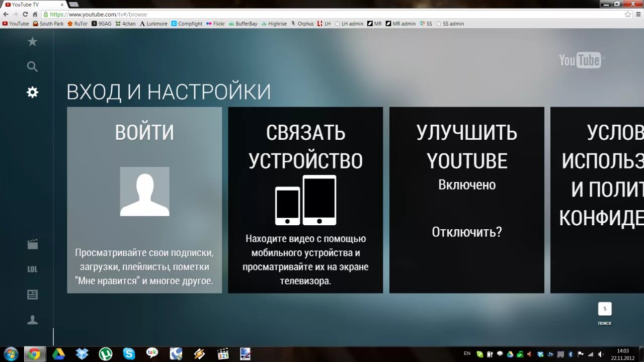Screen dimensions: 644x362
Task: Open the 9GAG bookmark
Action: tap(102, 24)
